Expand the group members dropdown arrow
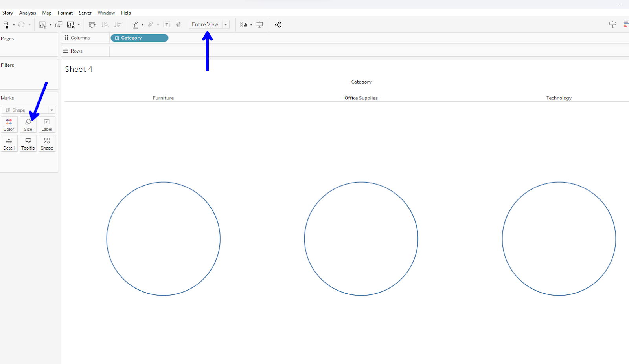 point(158,25)
